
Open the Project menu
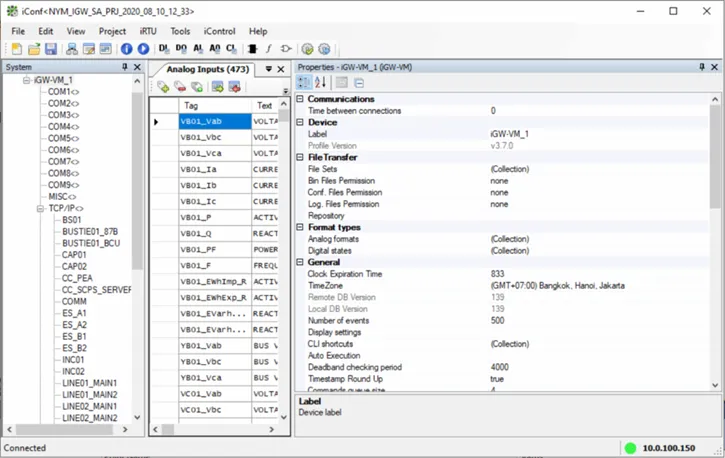click(x=112, y=31)
